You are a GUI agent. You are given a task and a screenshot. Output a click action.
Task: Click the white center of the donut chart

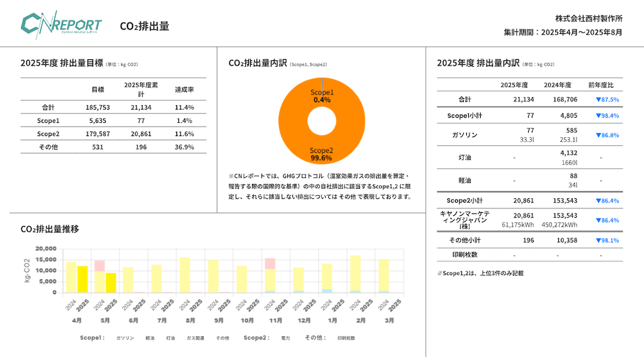click(322, 121)
